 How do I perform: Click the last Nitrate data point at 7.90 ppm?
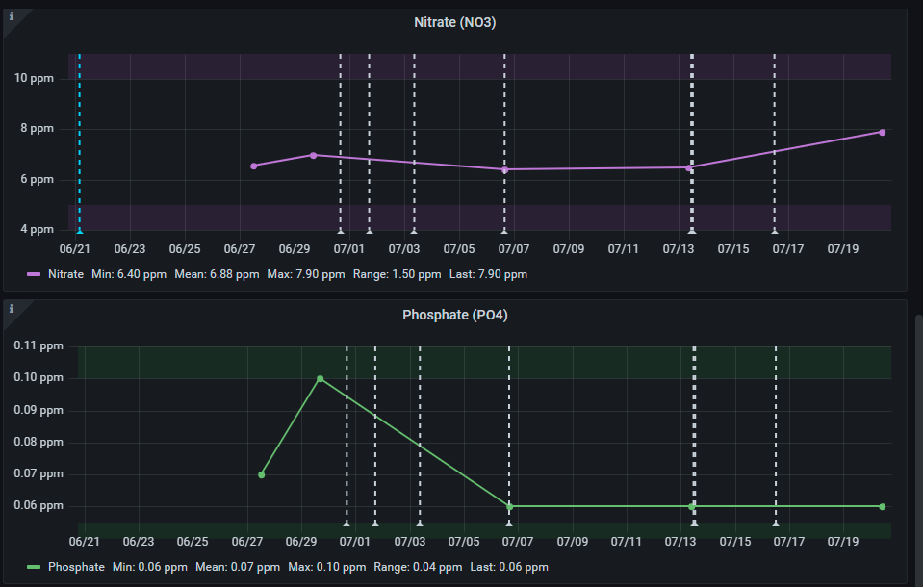tap(883, 133)
